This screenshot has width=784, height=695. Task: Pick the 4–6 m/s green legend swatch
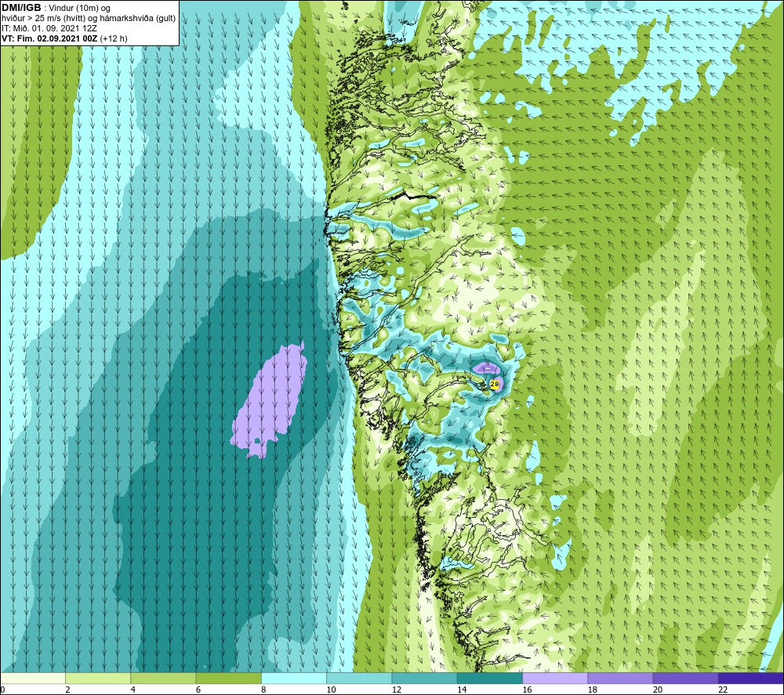(x=163, y=678)
